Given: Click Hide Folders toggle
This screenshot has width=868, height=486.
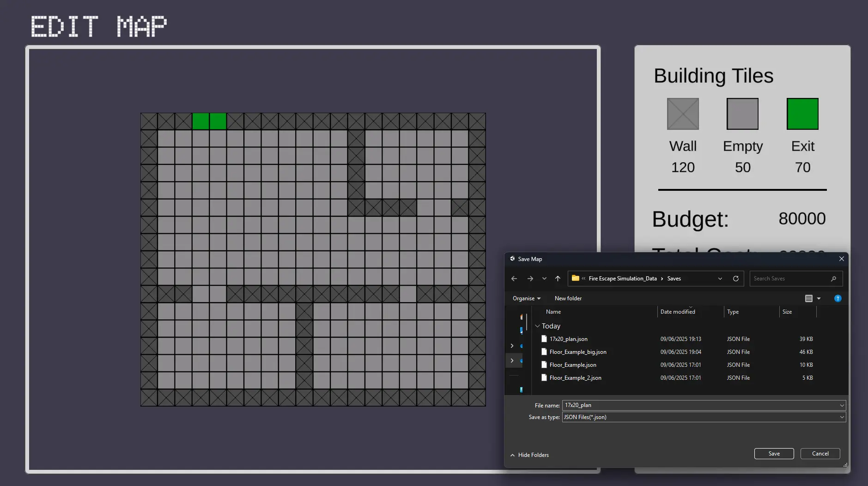Looking at the screenshot, I should point(529,455).
